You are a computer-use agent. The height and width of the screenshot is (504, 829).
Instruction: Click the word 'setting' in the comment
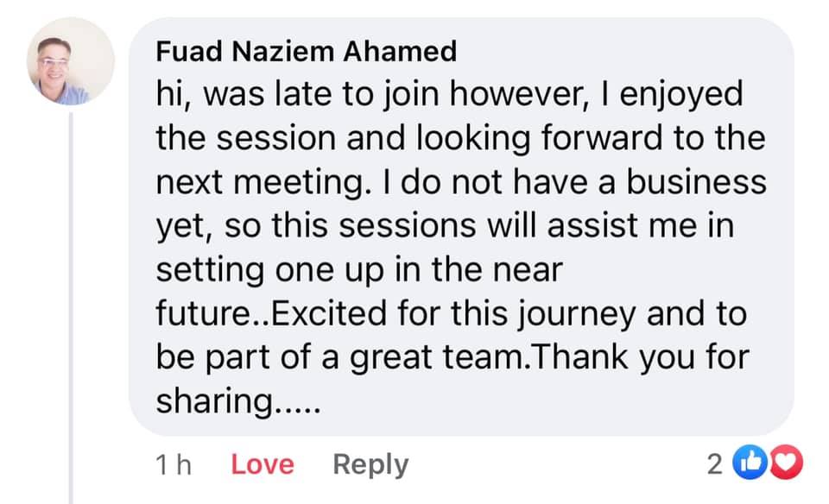210,270
